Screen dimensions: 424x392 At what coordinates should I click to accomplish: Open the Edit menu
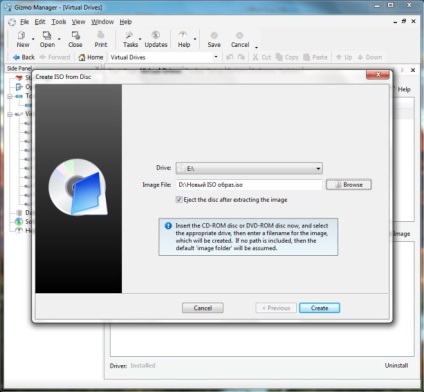coord(40,22)
